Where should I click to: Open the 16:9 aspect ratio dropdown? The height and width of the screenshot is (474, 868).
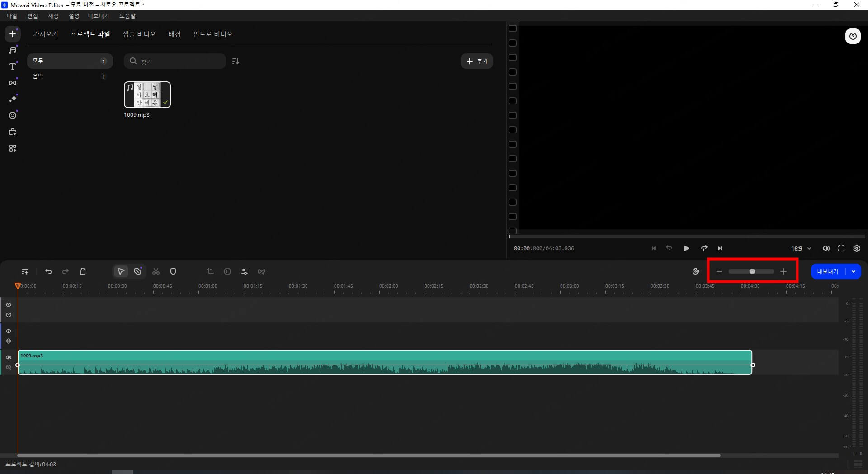pyautogui.click(x=801, y=248)
